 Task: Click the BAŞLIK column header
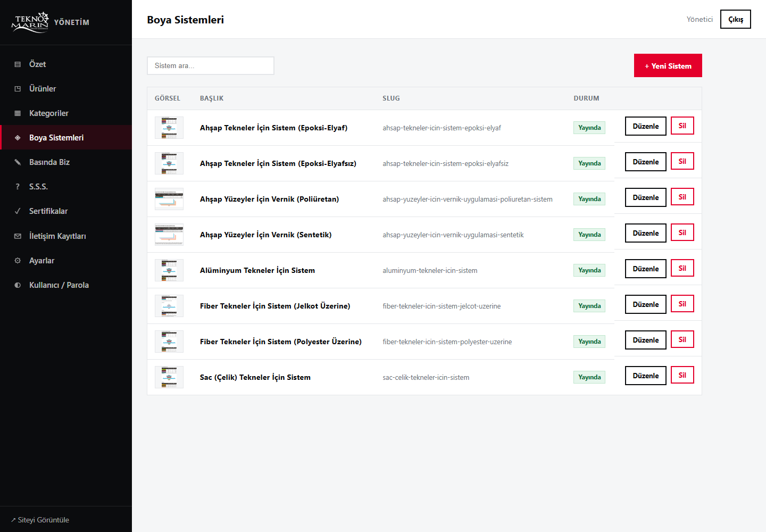tap(212, 98)
